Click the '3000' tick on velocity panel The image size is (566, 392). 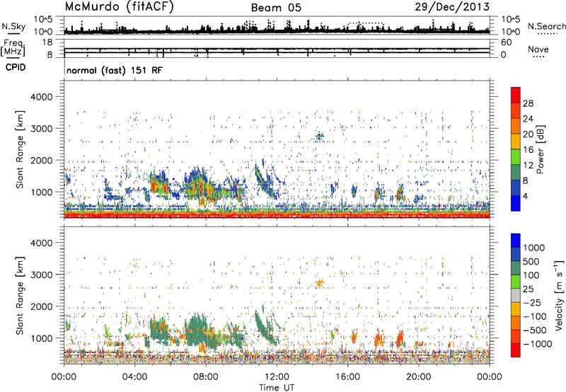(42, 275)
